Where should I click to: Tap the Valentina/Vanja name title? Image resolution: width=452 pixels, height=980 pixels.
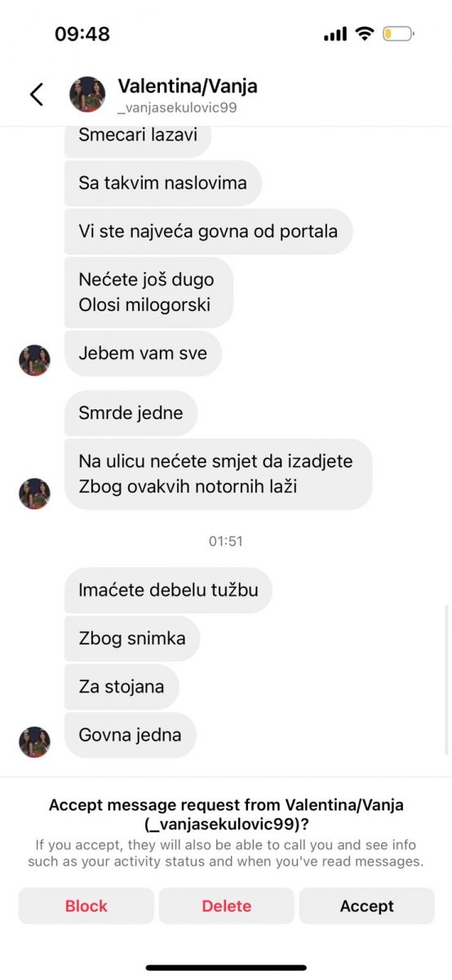(x=188, y=86)
